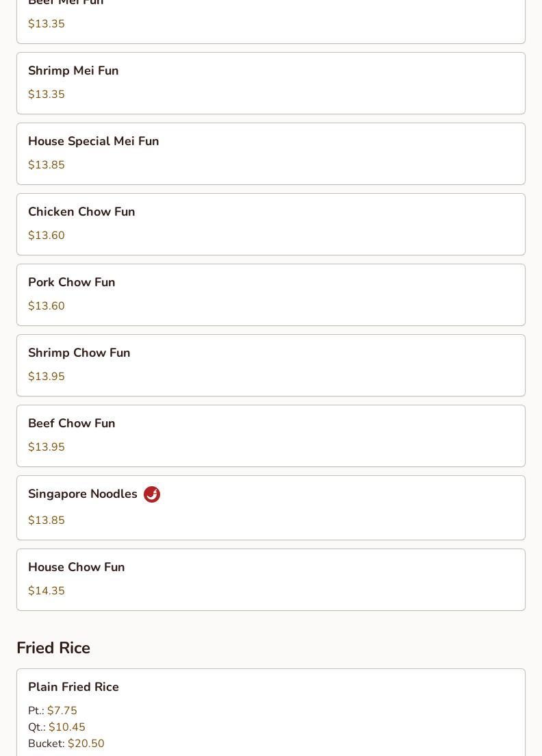Click the $13.95 Shrimp Chow Fun price

click(47, 377)
